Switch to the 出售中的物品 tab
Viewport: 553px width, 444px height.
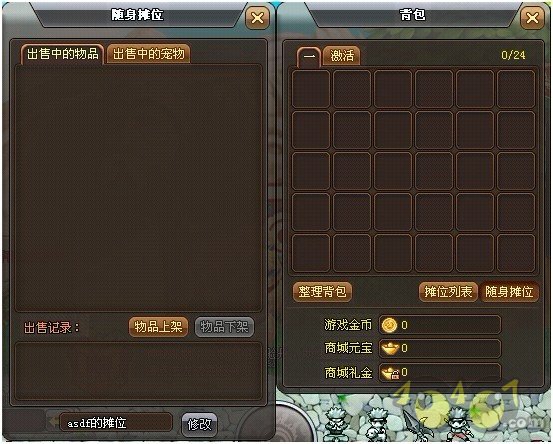pos(62,54)
